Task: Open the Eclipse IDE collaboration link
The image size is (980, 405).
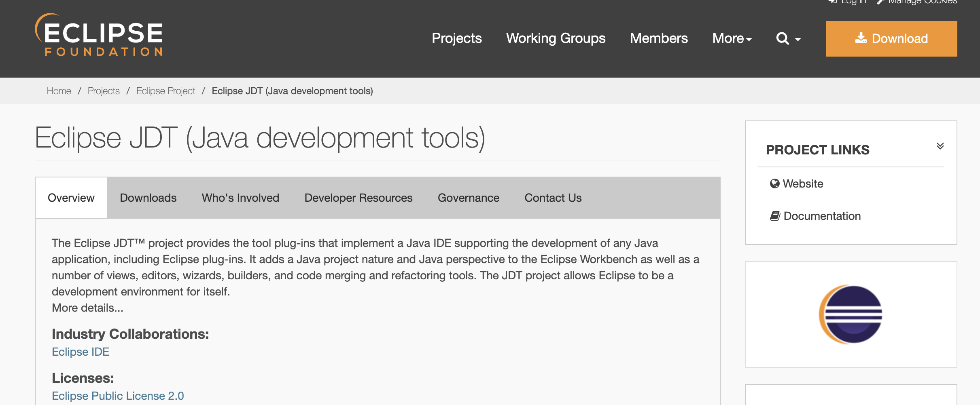Action: click(x=81, y=352)
